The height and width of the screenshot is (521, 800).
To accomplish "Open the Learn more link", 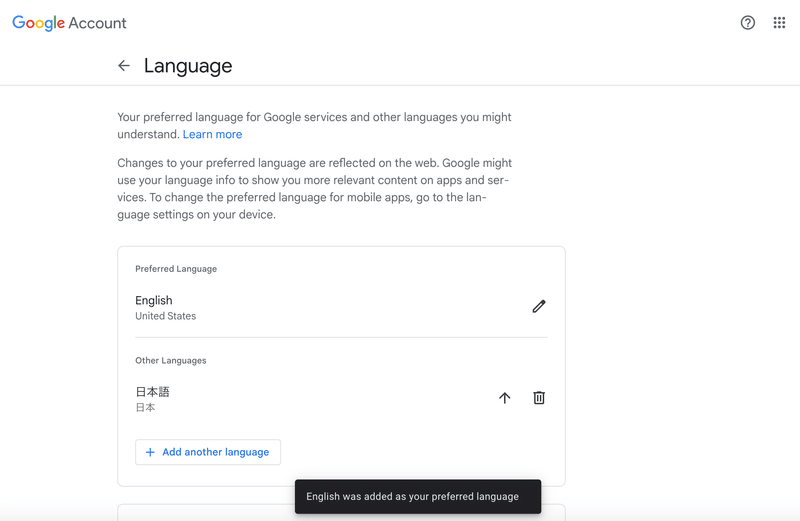I will coord(212,134).
